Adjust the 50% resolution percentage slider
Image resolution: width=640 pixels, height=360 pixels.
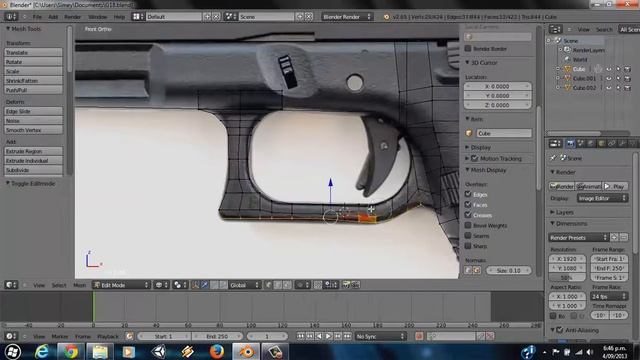[x=567, y=278]
